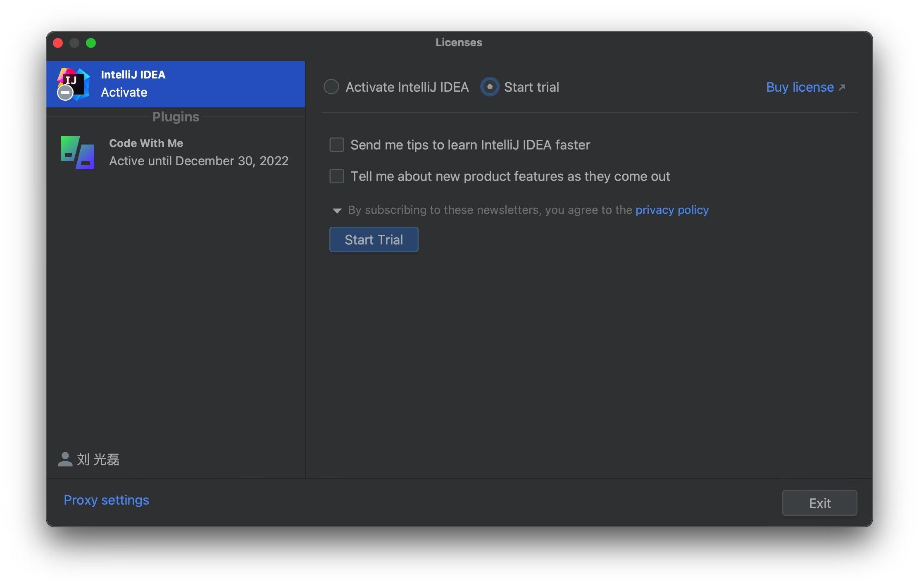The width and height of the screenshot is (919, 588).
Task: Enable Send me tips checkbox
Action: [337, 145]
